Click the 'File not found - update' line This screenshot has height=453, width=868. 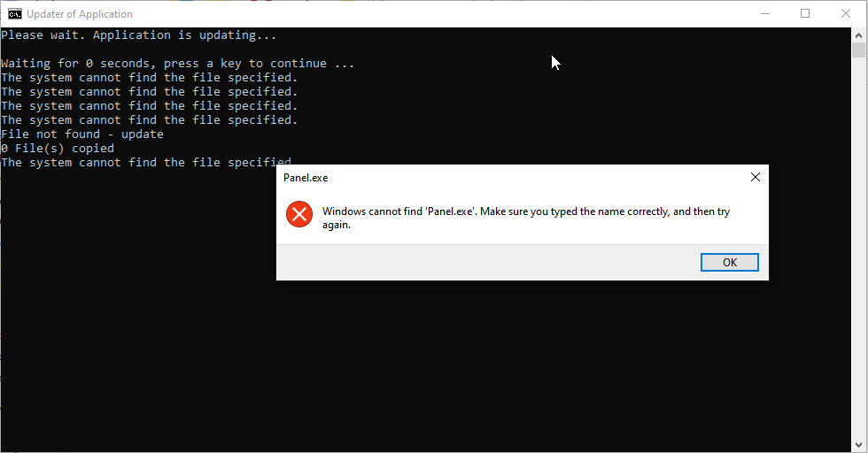(x=82, y=134)
